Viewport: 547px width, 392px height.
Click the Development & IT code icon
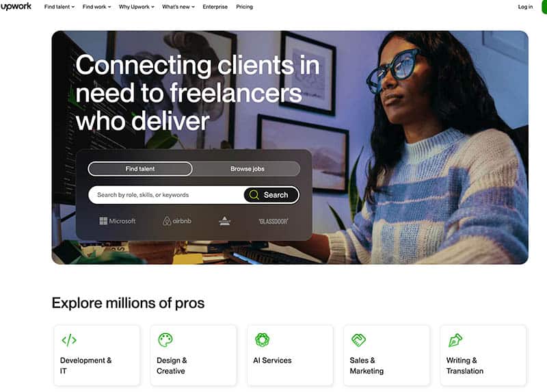tap(69, 339)
